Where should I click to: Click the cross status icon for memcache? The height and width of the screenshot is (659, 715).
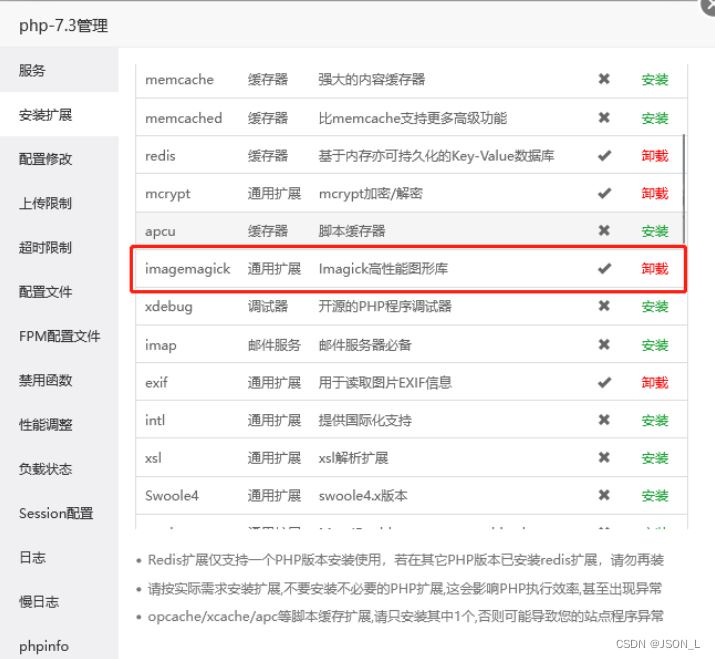604,79
